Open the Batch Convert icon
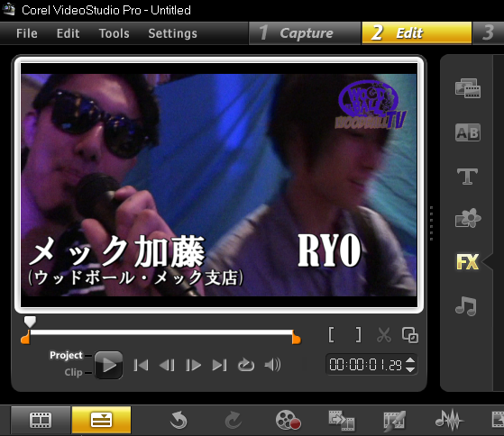 pyautogui.click(x=342, y=420)
